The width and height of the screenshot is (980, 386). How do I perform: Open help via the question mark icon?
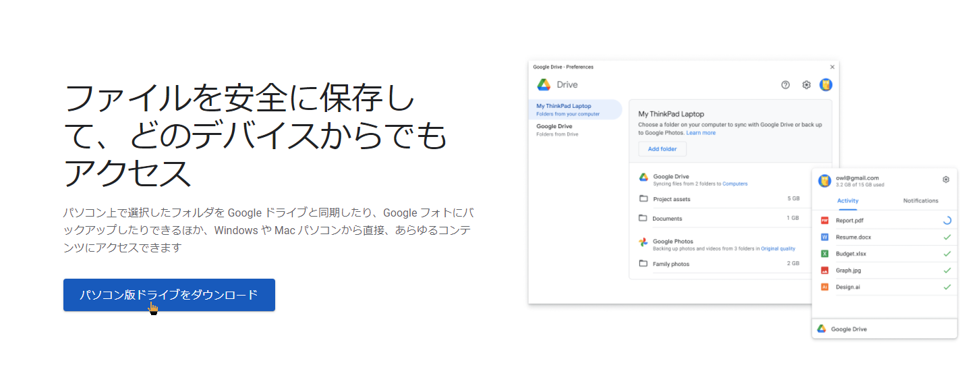click(785, 85)
